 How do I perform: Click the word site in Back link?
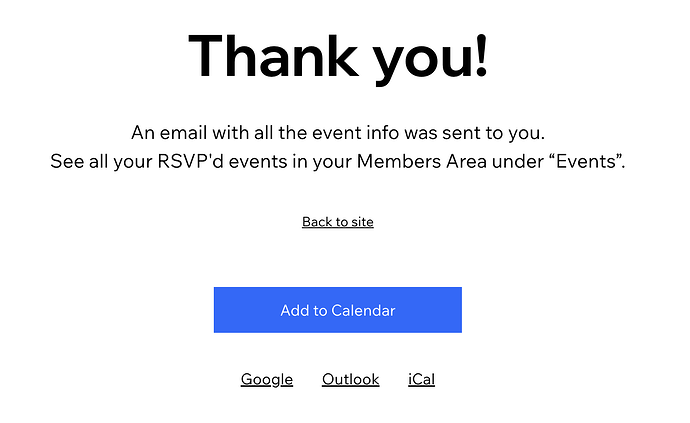(362, 222)
